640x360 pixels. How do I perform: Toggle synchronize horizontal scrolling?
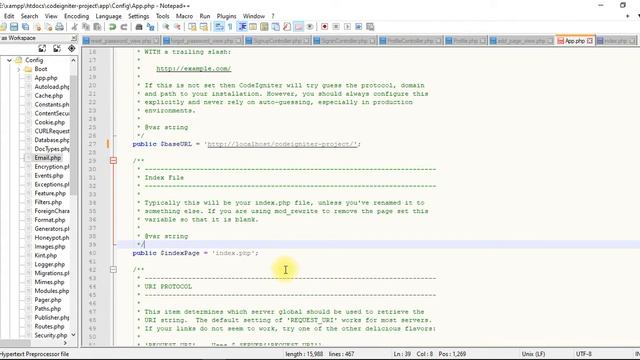tap(204, 27)
